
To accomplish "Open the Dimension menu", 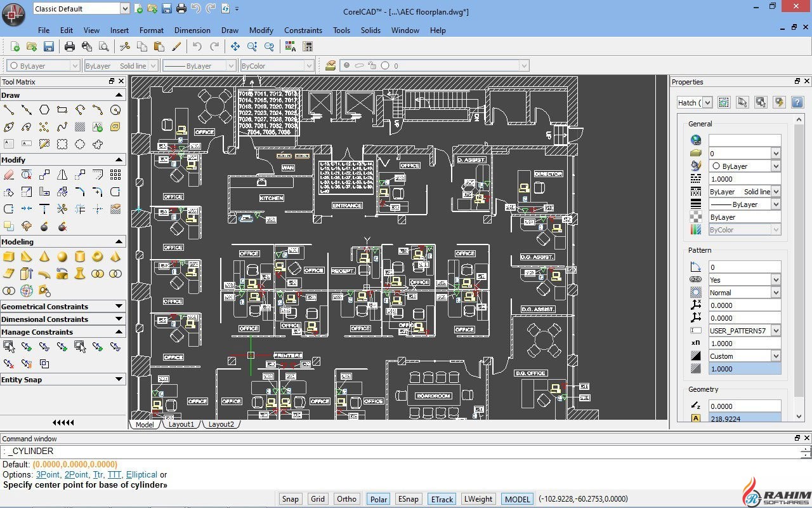I will pos(192,30).
